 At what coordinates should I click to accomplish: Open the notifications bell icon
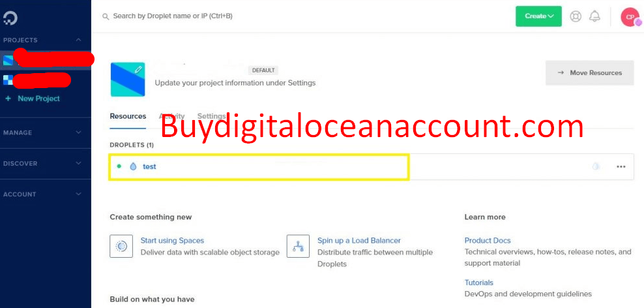(594, 16)
